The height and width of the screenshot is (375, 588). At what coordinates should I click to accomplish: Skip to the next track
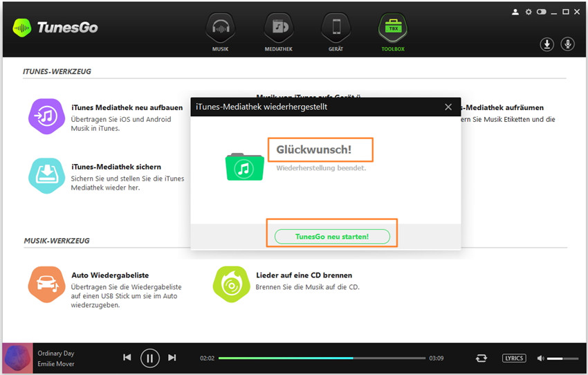pos(172,358)
